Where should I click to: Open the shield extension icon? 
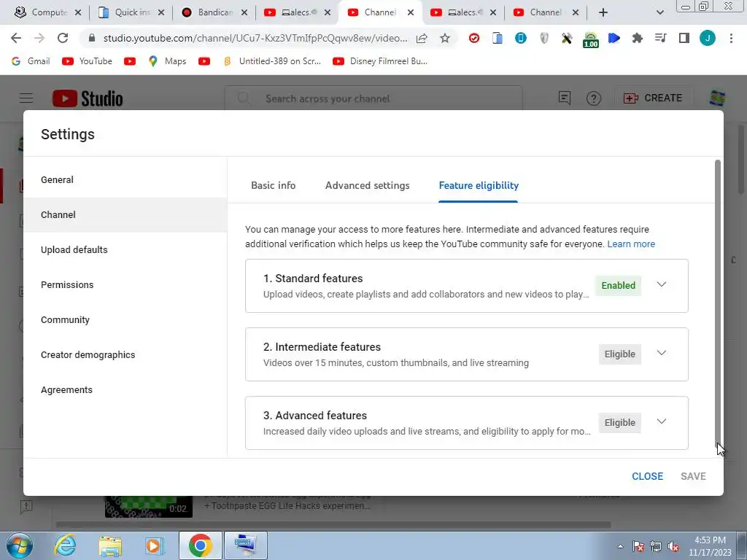click(544, 38)
